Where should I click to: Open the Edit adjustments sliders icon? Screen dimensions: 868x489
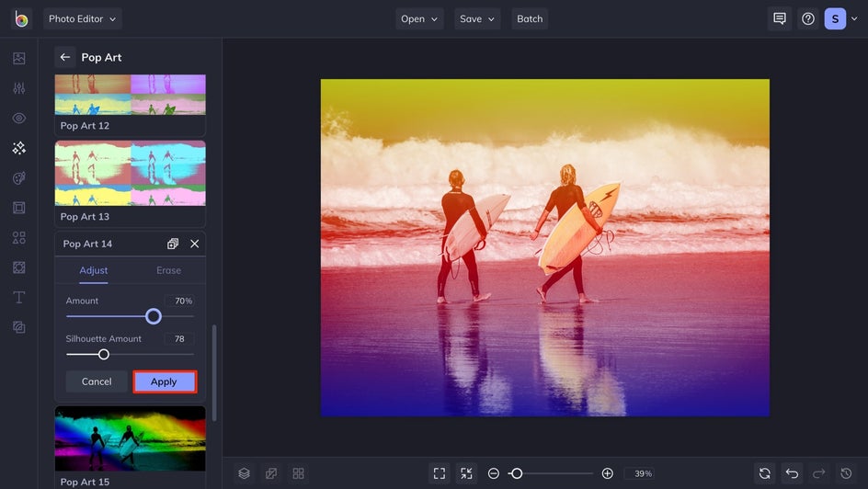18,88
